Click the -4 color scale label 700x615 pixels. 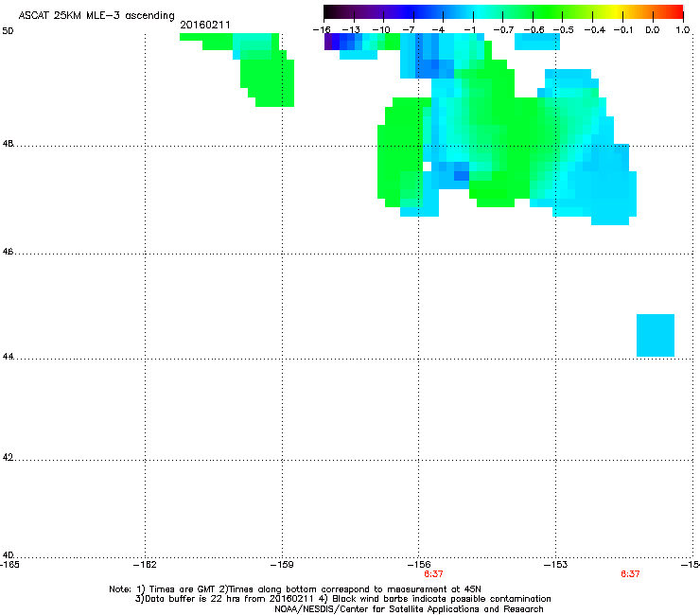[x=438, y=30]
